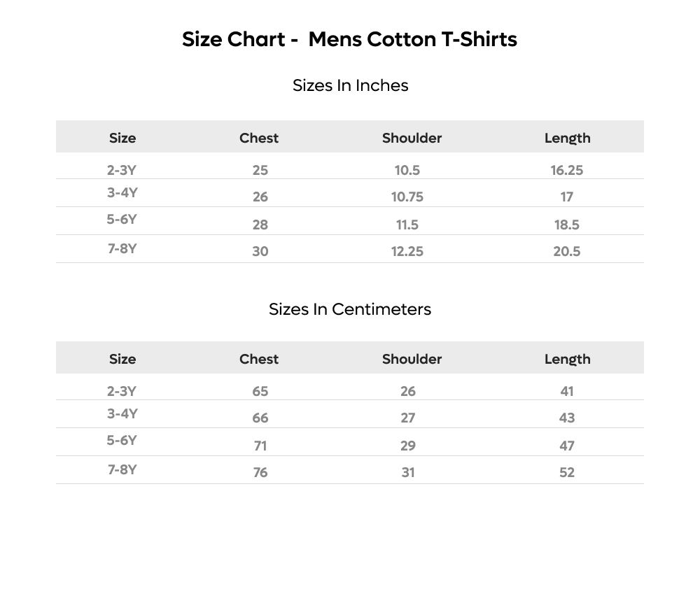Select the 2-3Y row in the inches table
Viewport: 700px width, 596px height.
click(x=350, y=166)
